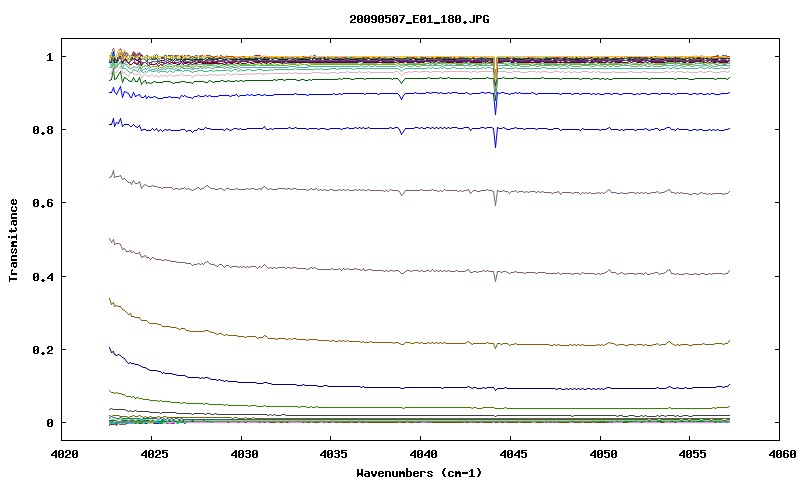Click the deep absorption dip near 4044

495,87
